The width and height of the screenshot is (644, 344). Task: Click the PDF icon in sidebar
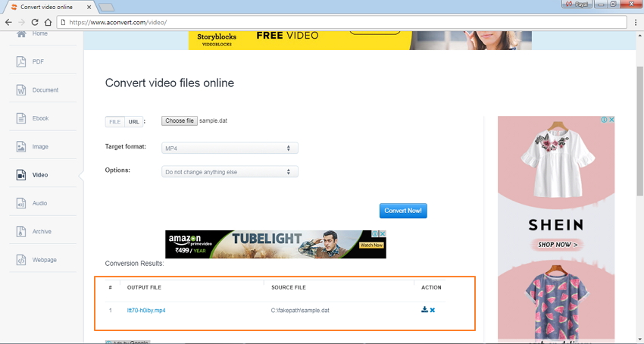21,61
